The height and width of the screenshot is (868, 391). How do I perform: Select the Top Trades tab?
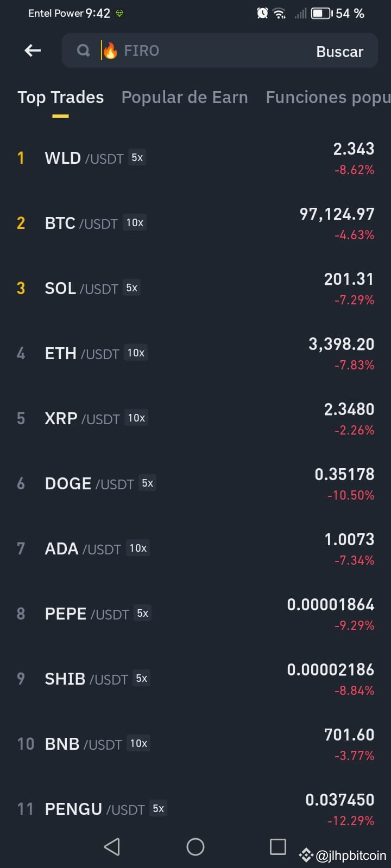[x=60, y=97]
